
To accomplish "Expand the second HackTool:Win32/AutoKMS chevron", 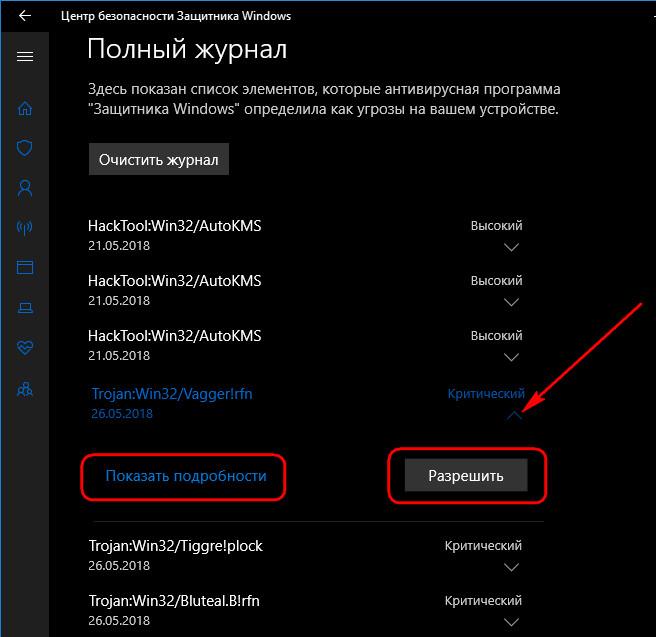I will [511, 302].
